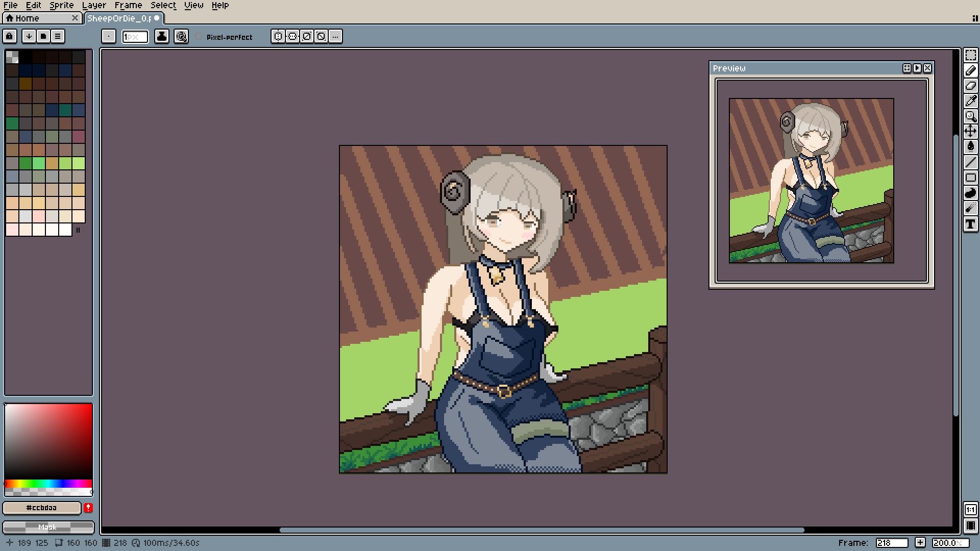Open the palette options hamburger menu
This screenshot has height=551, width=980.
tap(58, 36)
